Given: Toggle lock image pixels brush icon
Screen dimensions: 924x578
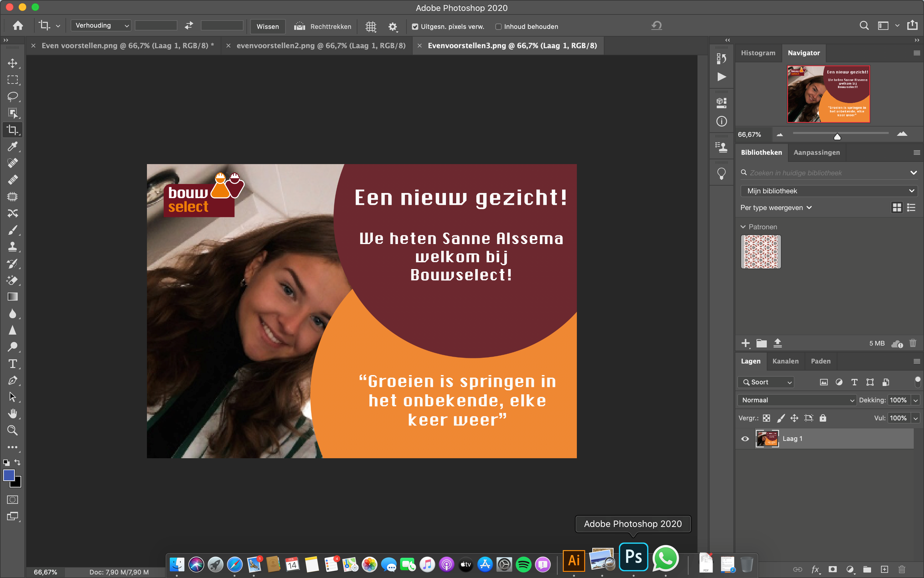Looking at the screenshot, I should [781, 418].
